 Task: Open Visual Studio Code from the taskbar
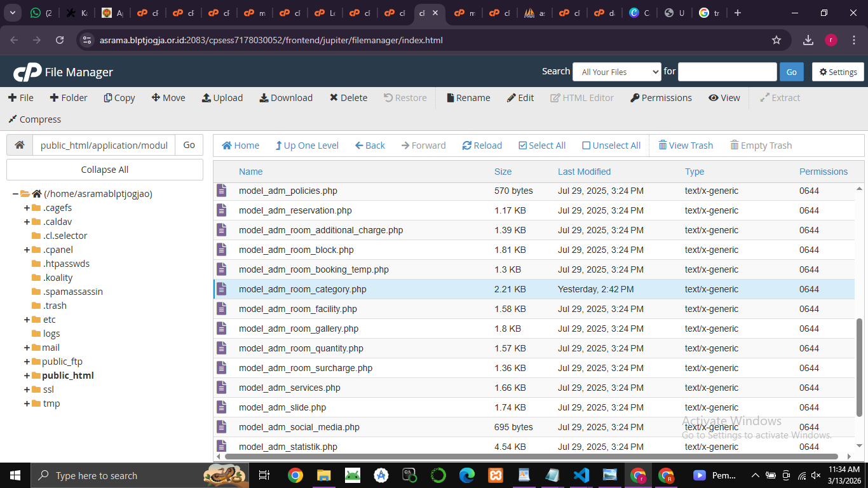click(x=581, y=475)
